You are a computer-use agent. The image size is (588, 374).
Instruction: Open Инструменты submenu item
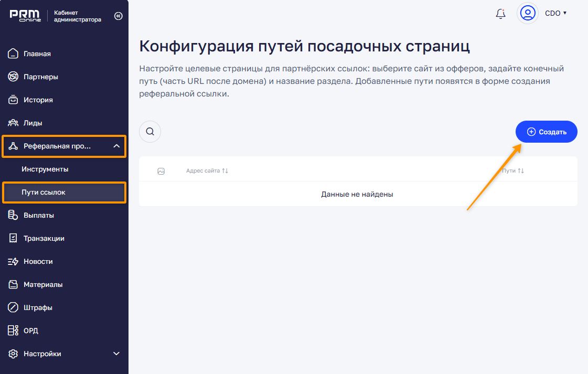click(45, 169)
